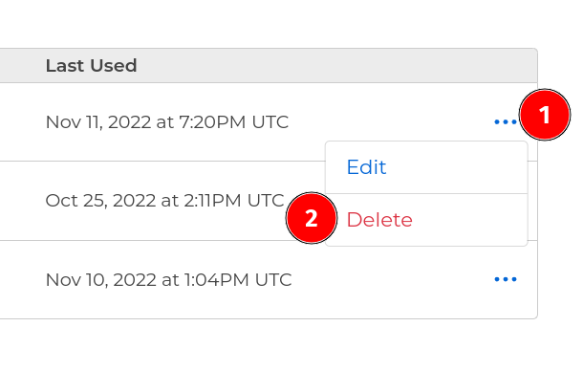Open the three-dot menu for Nov 11 row
This screenshot has height=392, width=583.
505,121
